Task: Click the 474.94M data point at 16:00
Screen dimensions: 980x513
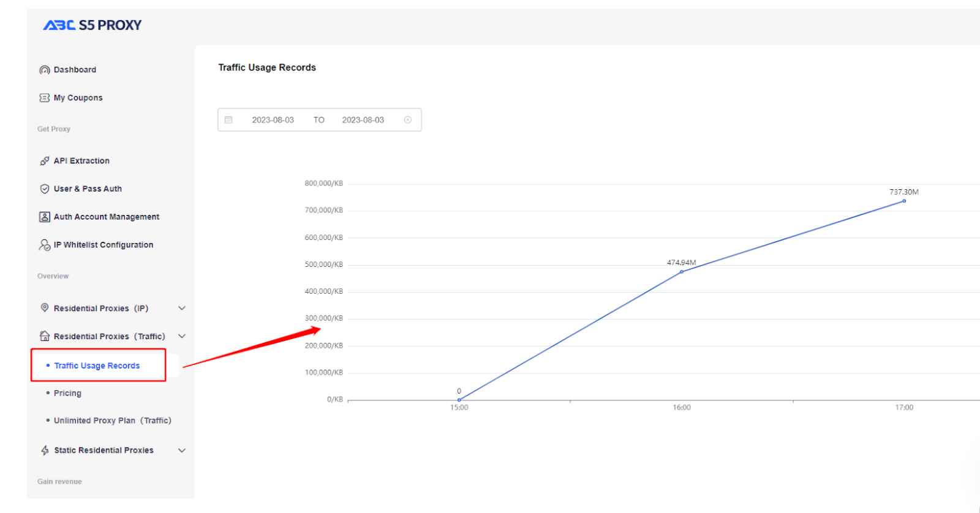Action: (682, 272)
